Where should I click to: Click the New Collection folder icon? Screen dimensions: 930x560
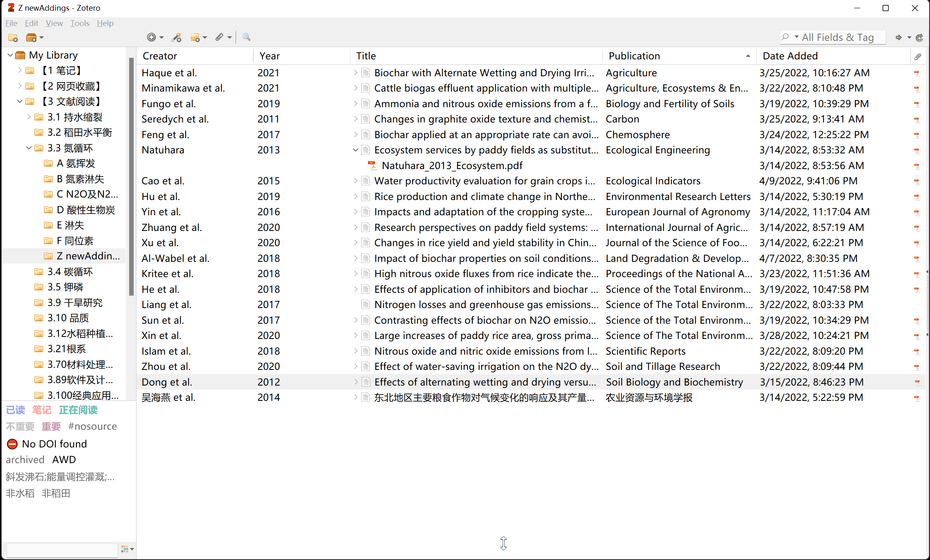pyautogui.click(x=13, y=38)
